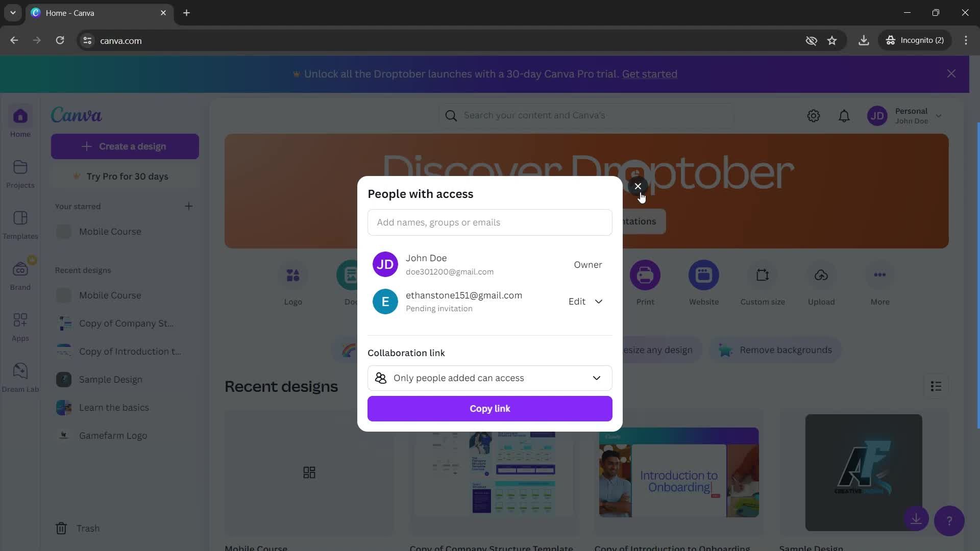The image size is (980, 551).
Task: Click the Add names, groups or emails field
Action: pos(489,222)
